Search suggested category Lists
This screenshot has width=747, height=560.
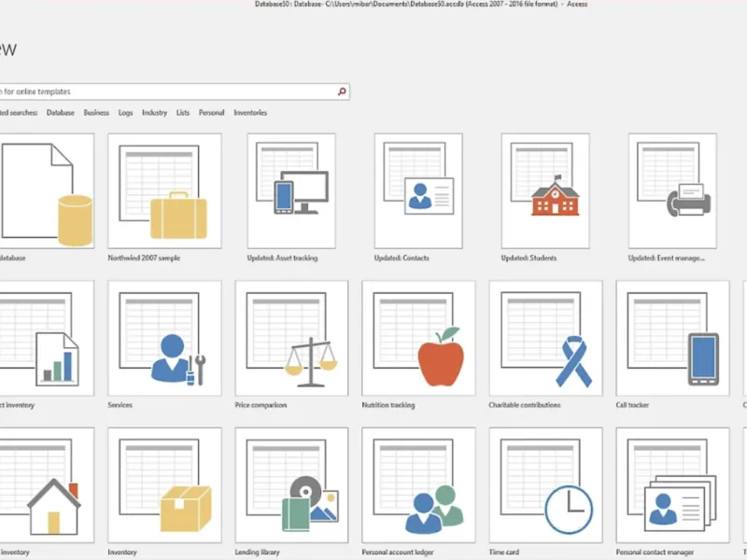pos(183,113)
